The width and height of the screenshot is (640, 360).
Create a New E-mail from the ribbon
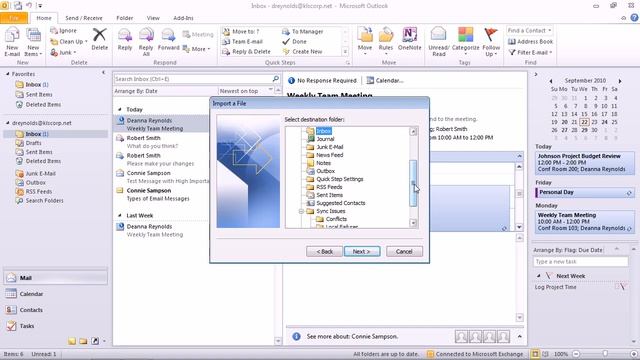click(12, 42)
